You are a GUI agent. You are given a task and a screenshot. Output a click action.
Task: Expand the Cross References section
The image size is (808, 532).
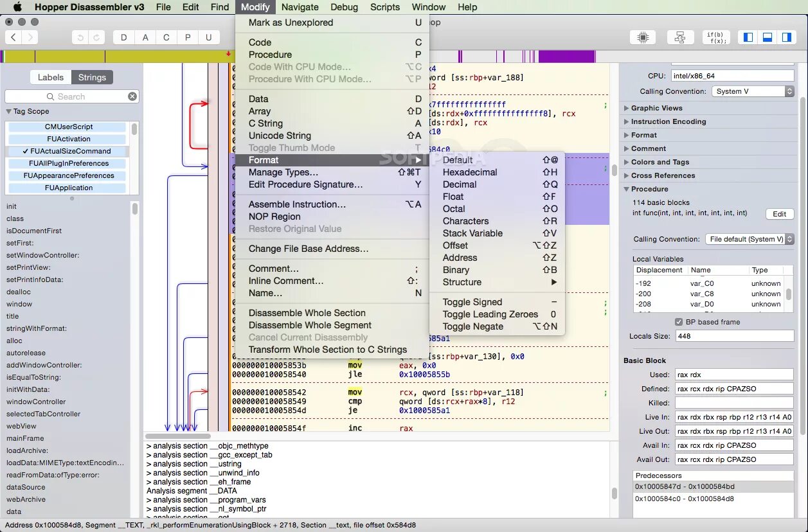[x=627, y=175]
